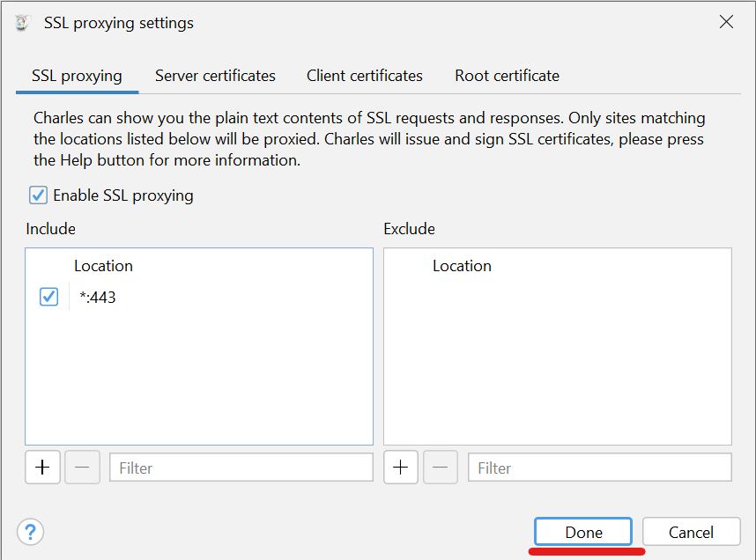Uncheck the *:443 include location checkbox
This screenshot has width=756, height=560.
coord(49,298)
